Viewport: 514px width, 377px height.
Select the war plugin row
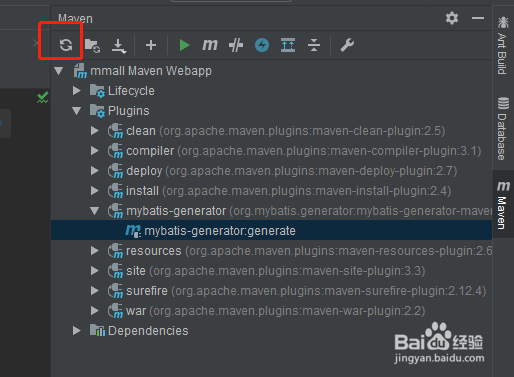271,311
